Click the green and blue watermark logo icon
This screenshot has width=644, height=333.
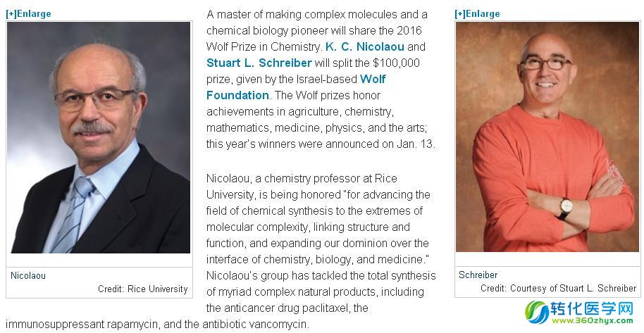point(538,313)
